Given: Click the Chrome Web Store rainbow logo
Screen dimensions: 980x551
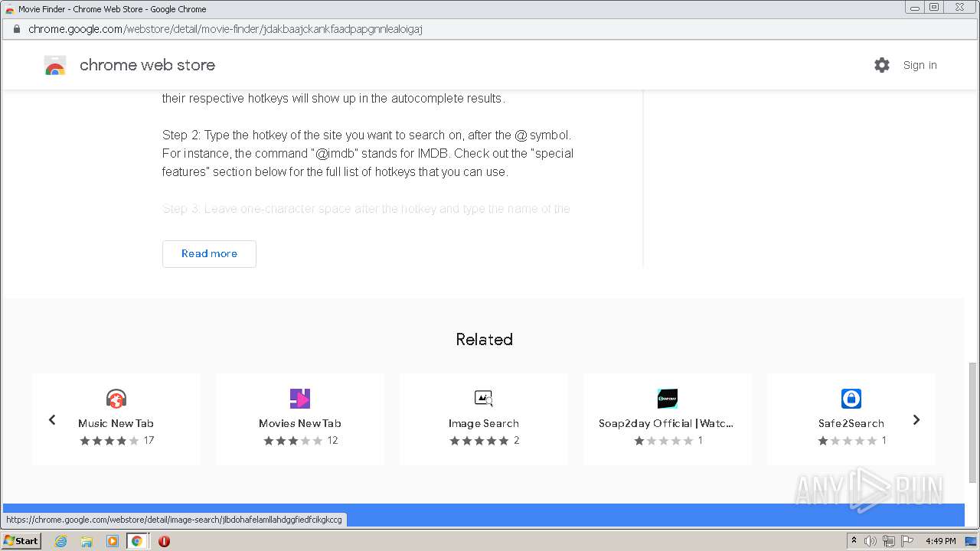Looking at the screenshot, I should [x=55, y=65].
